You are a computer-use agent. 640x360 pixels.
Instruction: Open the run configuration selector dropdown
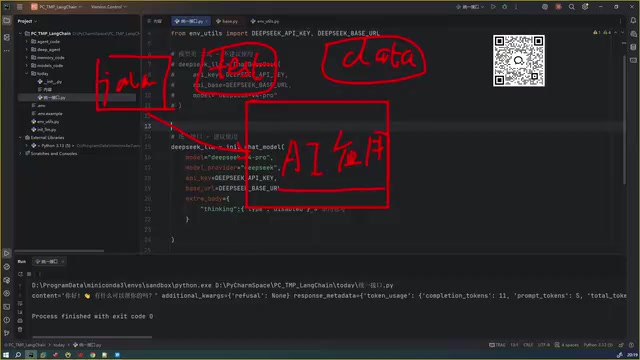point(470,7)
